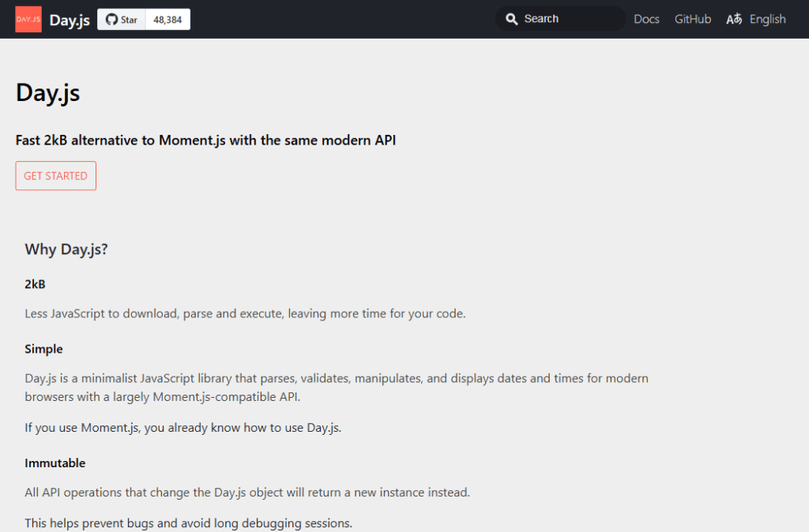Click the 48,384 star count

pyautogui.click(x=167, y=20)
